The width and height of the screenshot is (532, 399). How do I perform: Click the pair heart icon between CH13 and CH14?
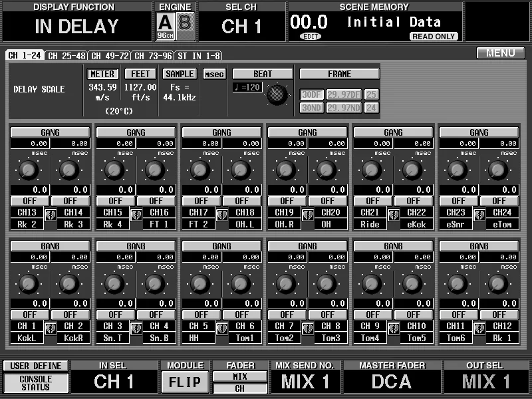coord(51,215)
